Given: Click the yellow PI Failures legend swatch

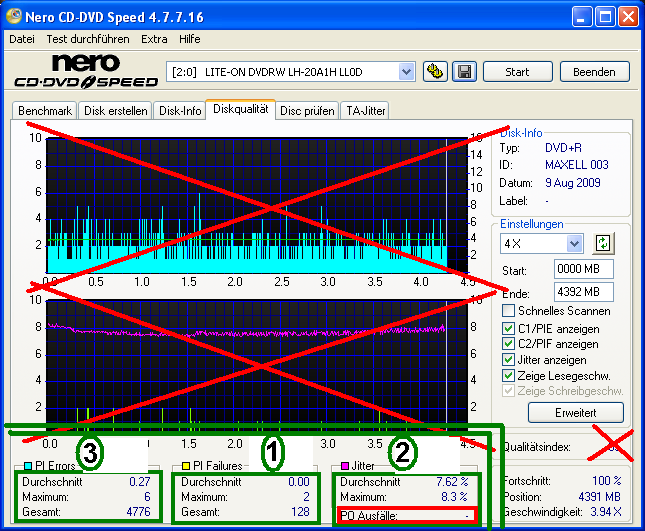Looking at the screenshot, I should [x=186, y=466].
